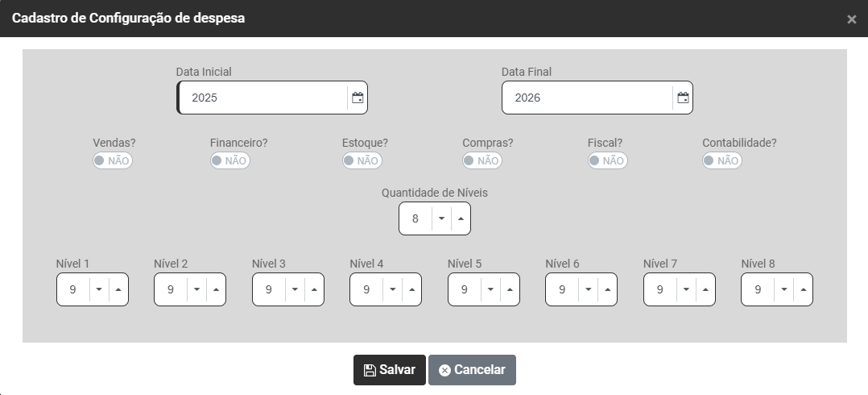Image resolution: width=868 pixels, height=395 pixels.
Task: Enable the Financeiro switch
Action: [229, 160]
